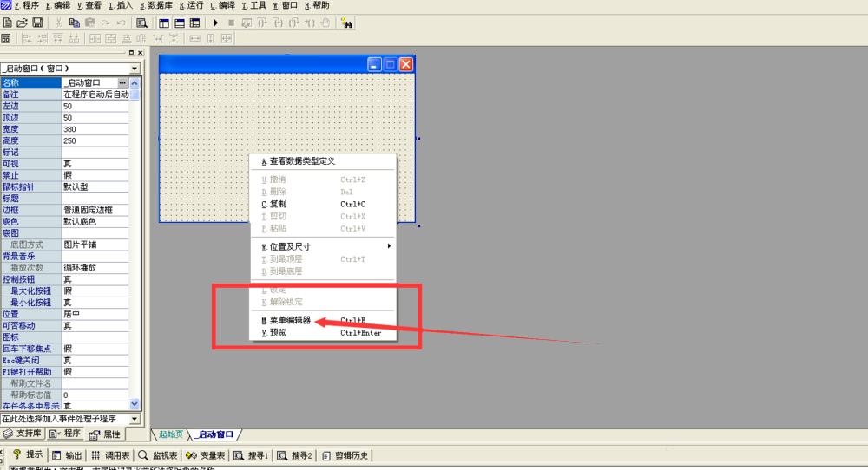The image size is (868, 470).
Task: Select the _启动窗口 document tab
Action: coord(215,434)
